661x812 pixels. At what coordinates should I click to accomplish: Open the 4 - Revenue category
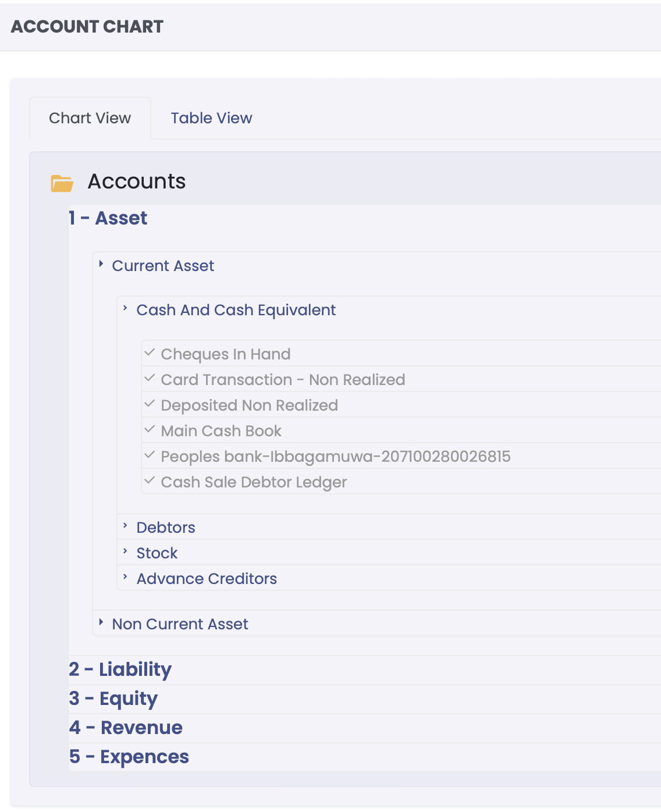click(126, 728)
